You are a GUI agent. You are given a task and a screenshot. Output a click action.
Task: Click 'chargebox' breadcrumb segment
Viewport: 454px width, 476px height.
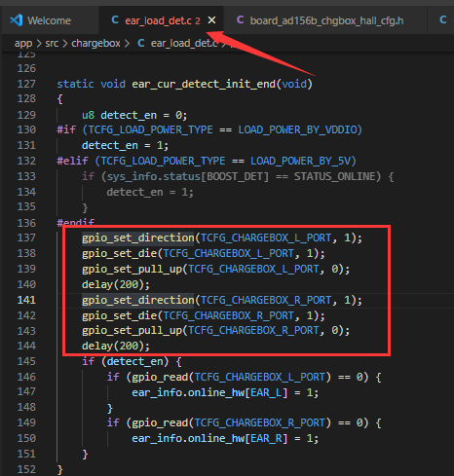[x=95, y=43]
